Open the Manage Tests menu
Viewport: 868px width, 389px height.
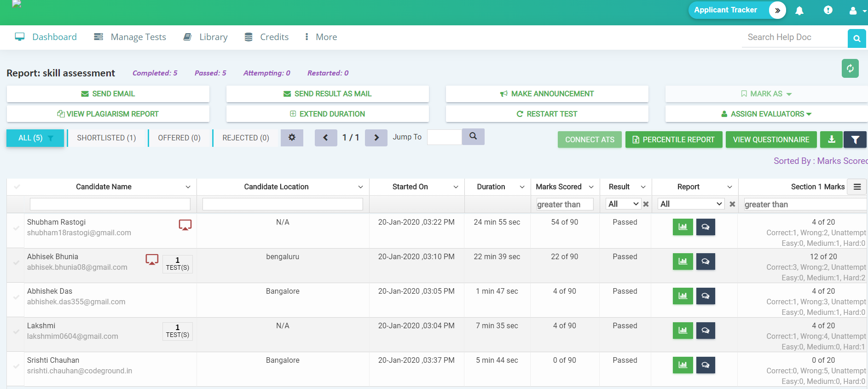point(130,37)
